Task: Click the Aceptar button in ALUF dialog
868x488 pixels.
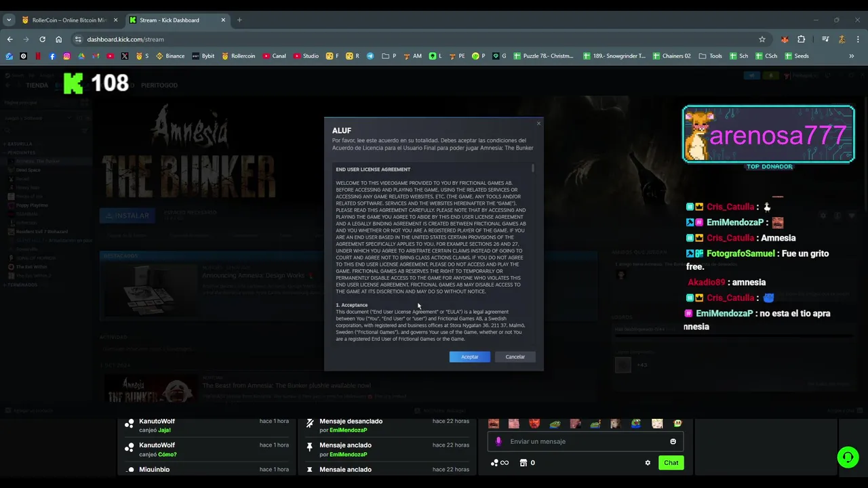Action: tap(469, 357)
